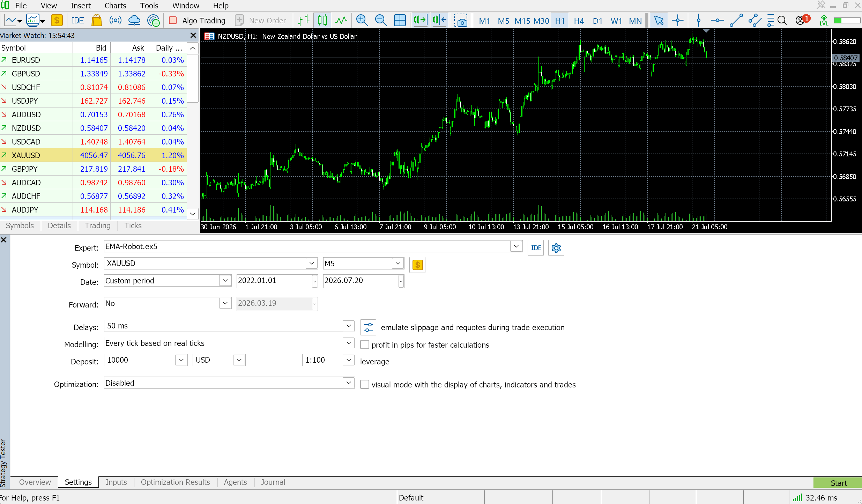Zoom out on the chart
Image resolution: width=862 pixels, height=504 pixels.
(381, 21)
